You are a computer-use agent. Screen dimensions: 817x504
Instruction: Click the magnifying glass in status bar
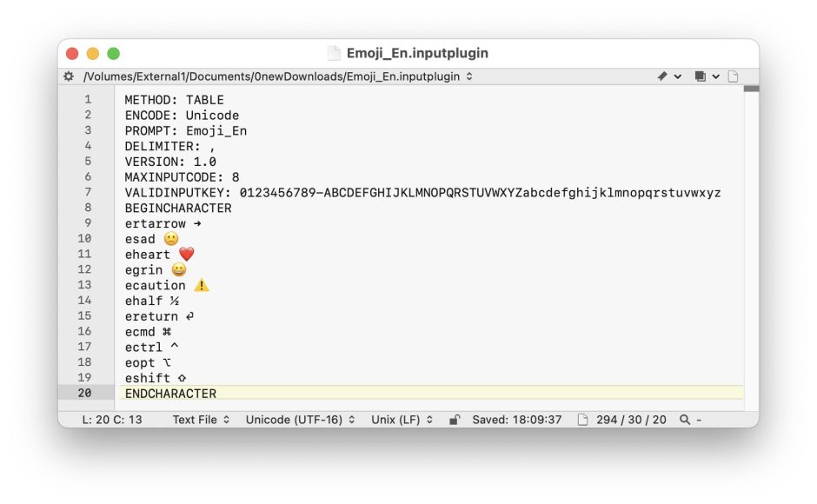coord(685,420)
